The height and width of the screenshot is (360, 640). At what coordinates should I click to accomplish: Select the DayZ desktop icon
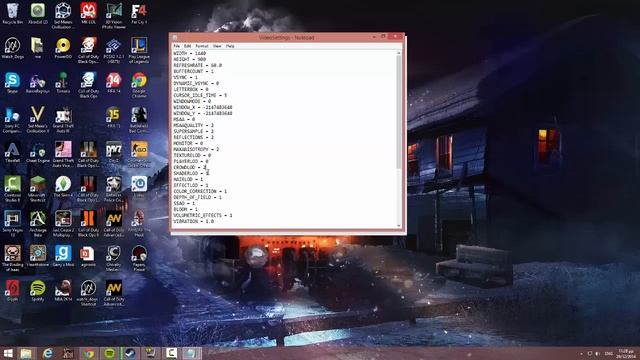point(114,153)
